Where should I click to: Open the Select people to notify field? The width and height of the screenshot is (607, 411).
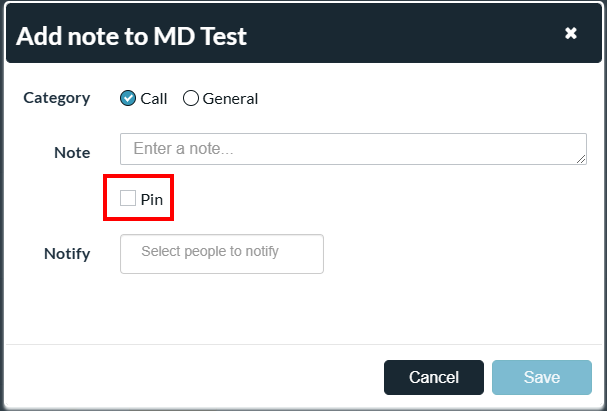pos(222,253)
